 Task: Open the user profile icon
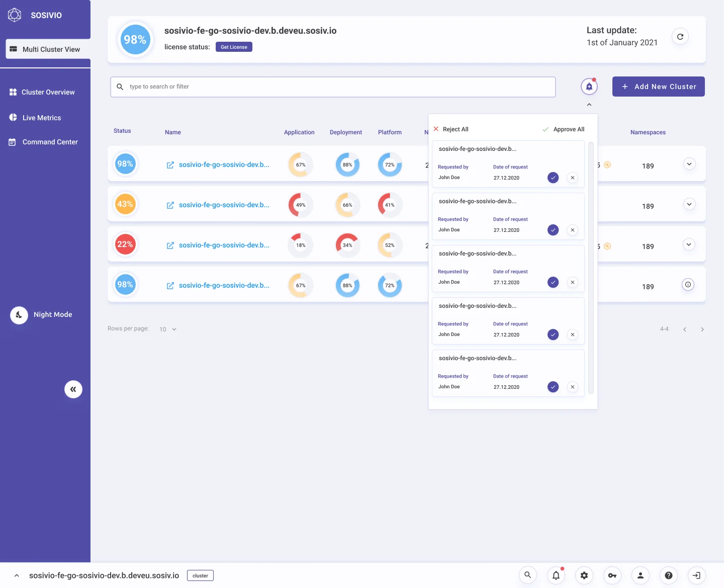641,575
